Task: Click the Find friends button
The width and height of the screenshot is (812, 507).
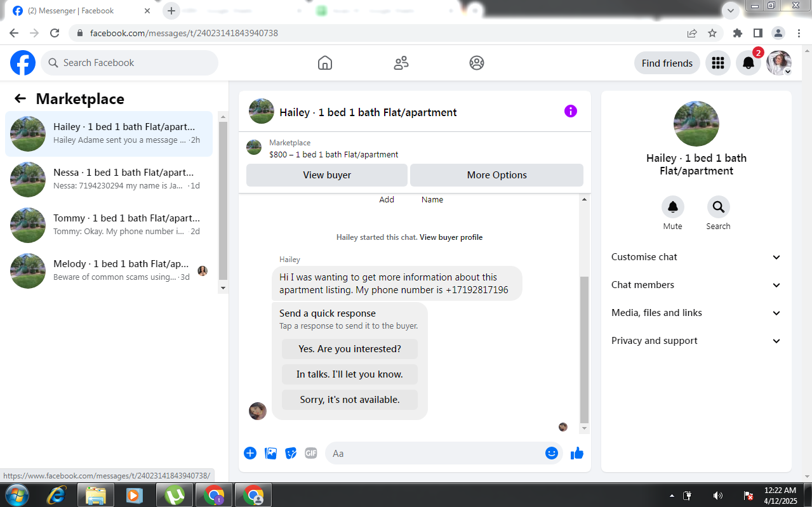Action: 667,63
